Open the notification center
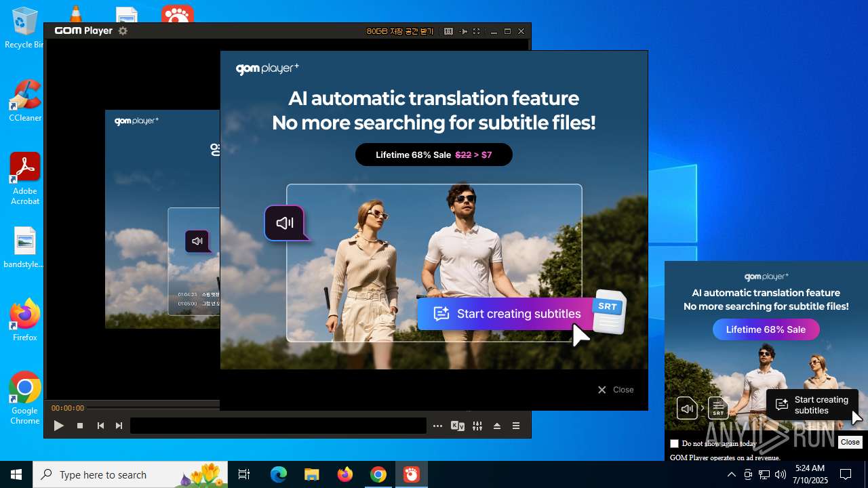The image size is (868, 488). pos(846,474)
